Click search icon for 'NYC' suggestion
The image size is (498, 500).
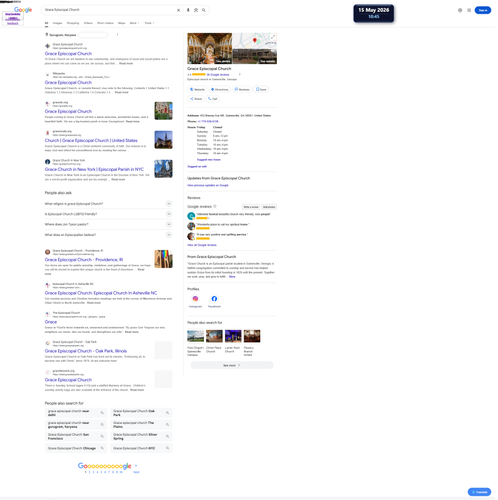[168, 448]
